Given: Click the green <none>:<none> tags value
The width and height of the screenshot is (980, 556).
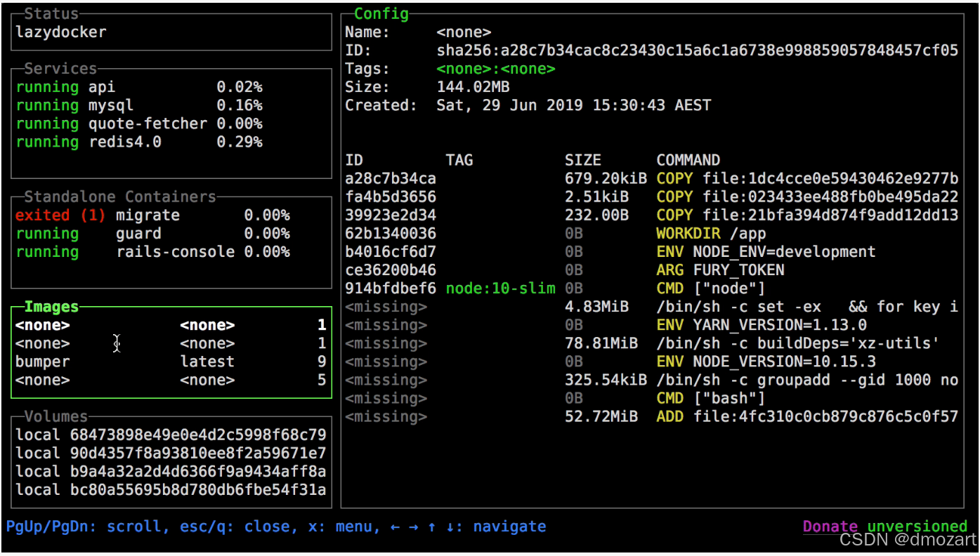Looking at the screenshot, I should (496, 69).
